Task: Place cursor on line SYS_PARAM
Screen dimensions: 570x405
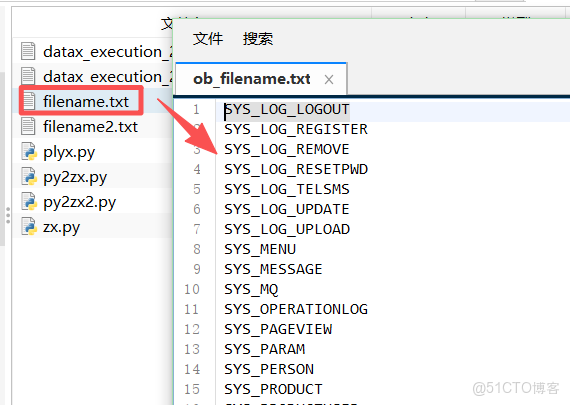Action: (x=264, y=349)
